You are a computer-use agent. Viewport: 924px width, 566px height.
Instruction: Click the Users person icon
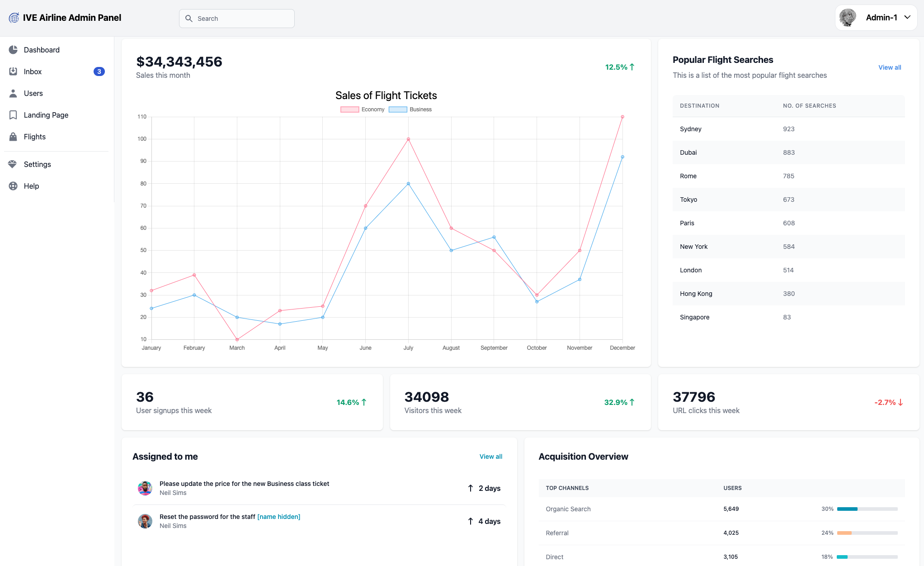tap(13, 93)
